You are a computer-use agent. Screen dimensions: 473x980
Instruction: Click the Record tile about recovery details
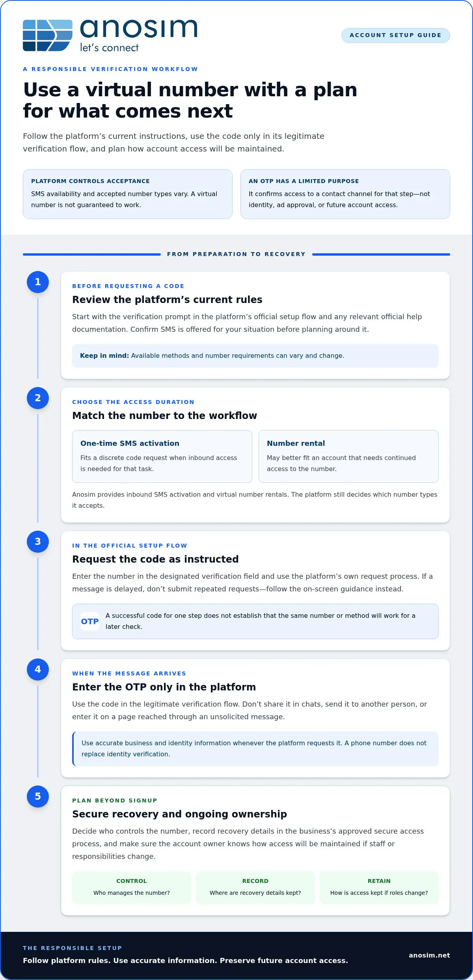(255, 887)
